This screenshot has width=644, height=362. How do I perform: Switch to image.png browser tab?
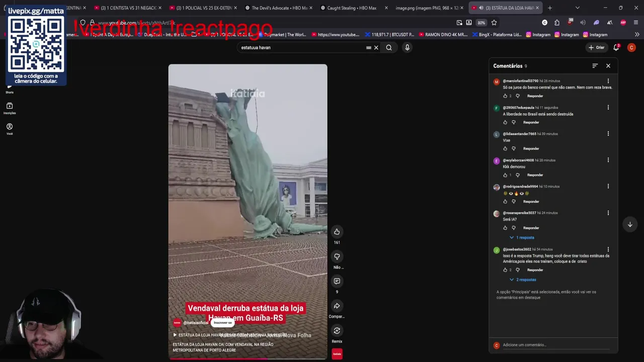[x=429, y=8]
